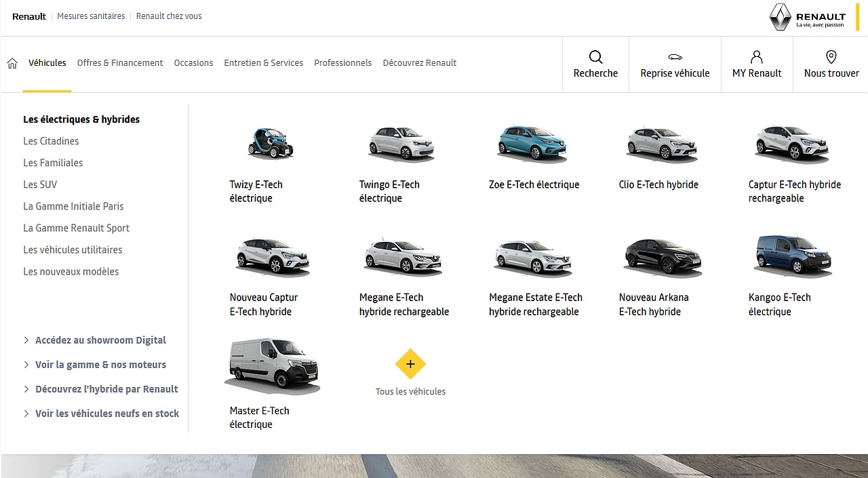
Task: Open the Mesures sanitaires link
Action: 91,16
